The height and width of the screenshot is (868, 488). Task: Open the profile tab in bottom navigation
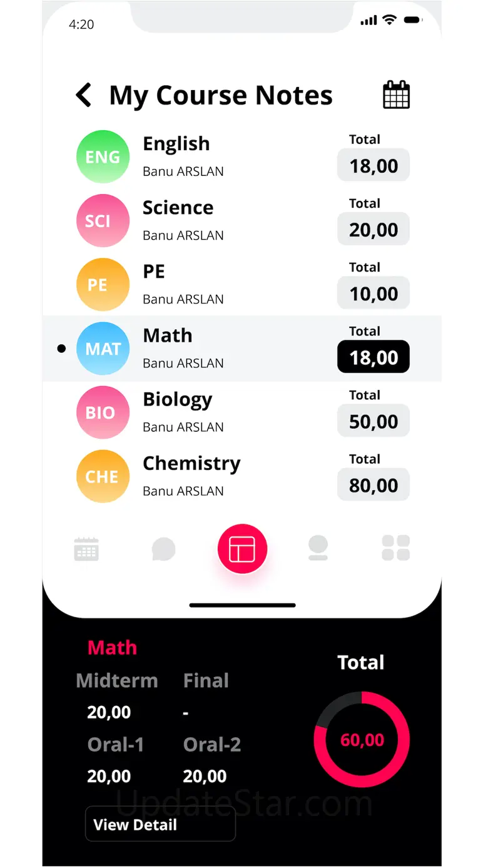click(x=318, y=548)
